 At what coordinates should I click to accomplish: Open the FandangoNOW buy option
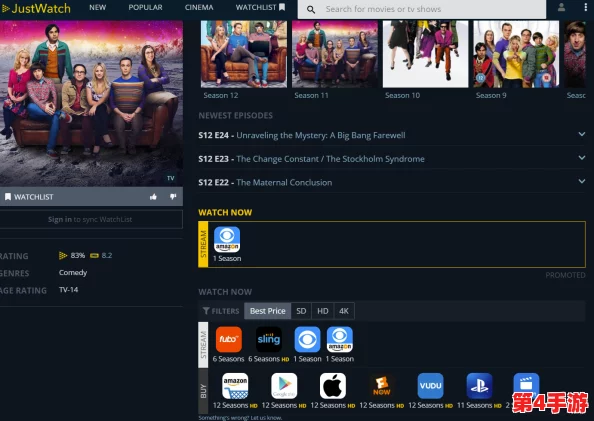381,386
